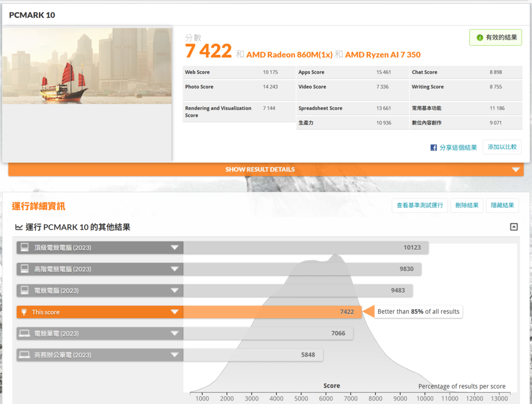Expand the 電競筆電 (2023) dropdown arrow
Viewport: 532px width, 404px height.
[175, 333]
